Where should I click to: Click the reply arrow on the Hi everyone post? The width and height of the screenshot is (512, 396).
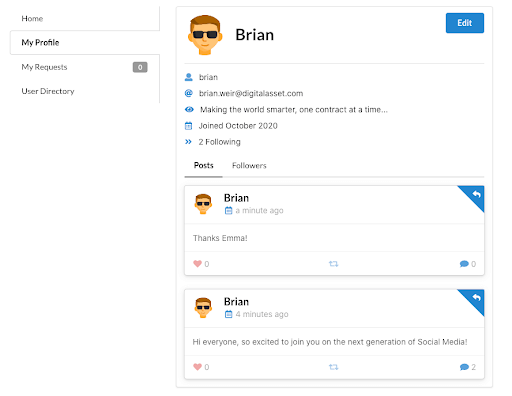pyautogui.click(x=476, y=297)
